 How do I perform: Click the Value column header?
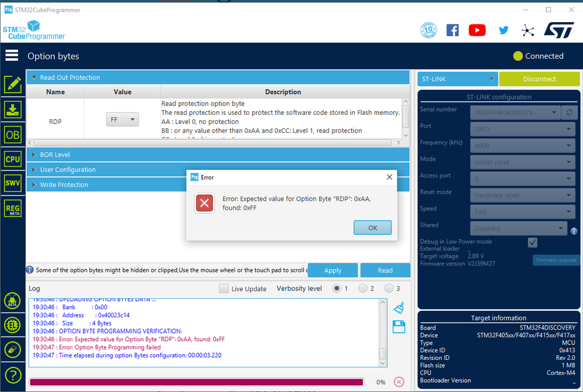[x=123, y=92]
